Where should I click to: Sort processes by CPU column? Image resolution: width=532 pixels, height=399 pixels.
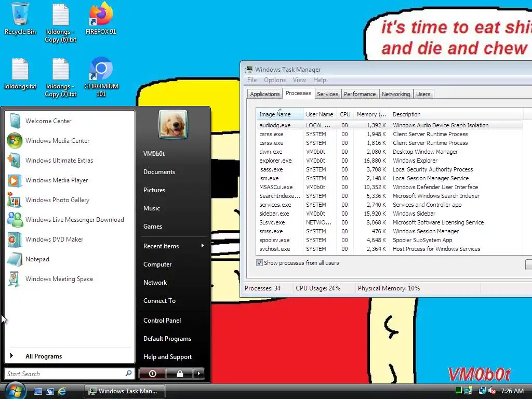[x=345, y=114]
